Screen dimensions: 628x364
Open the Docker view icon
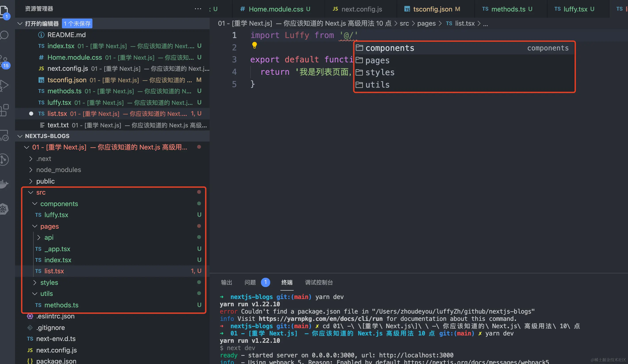pyautogui.click(x=4, y=184)
